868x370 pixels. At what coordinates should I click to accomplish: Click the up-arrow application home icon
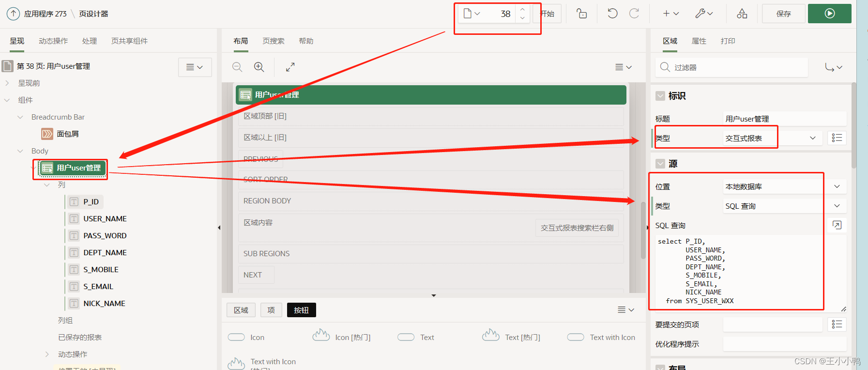13,14
